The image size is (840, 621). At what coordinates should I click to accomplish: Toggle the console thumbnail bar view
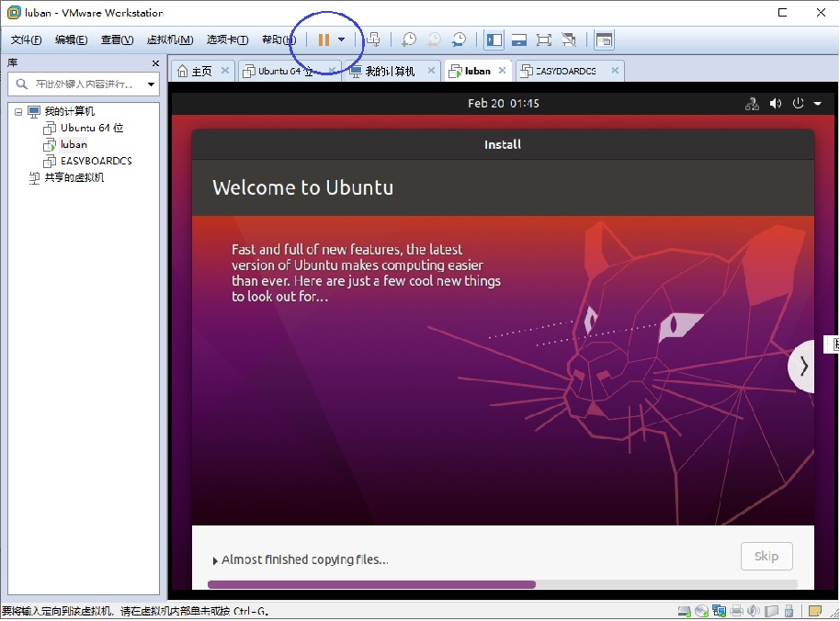(518, 39)
